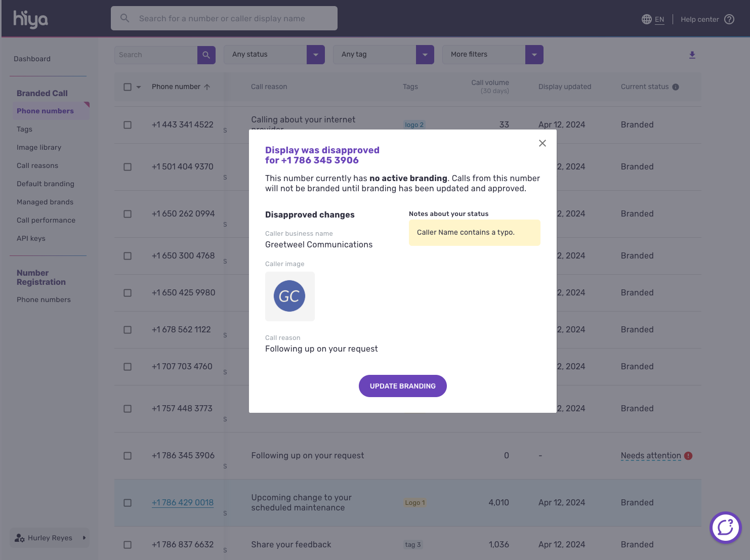Click the globe language icon
The height and width of the screenshot is (560, 750).
click(x=646, y=19)
